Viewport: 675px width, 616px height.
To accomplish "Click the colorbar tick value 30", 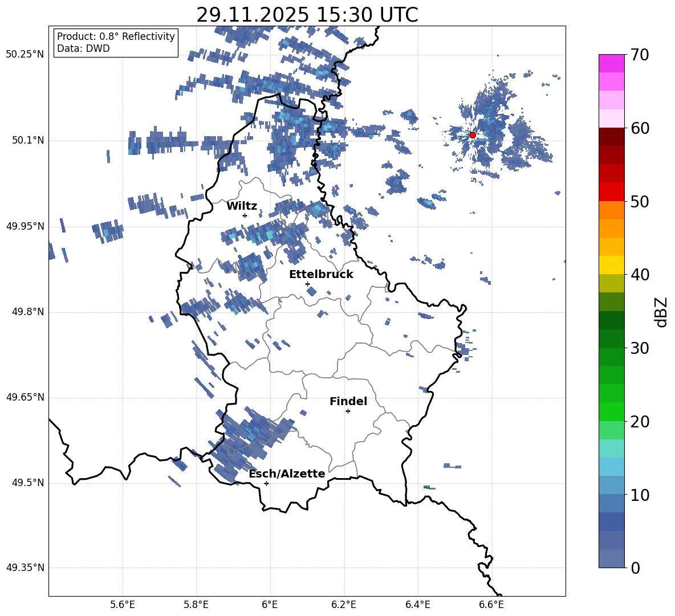I will [640, 348].
